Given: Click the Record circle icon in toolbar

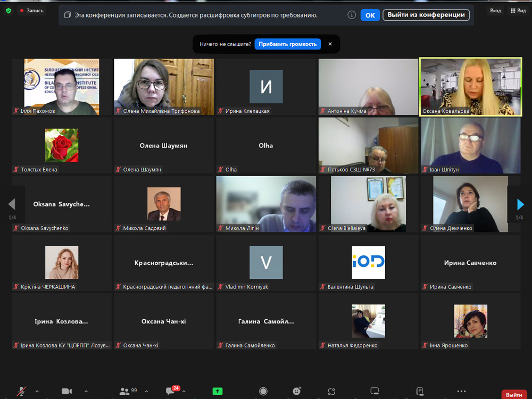Looking at the screenshot, I should click(x=263, y=392).
